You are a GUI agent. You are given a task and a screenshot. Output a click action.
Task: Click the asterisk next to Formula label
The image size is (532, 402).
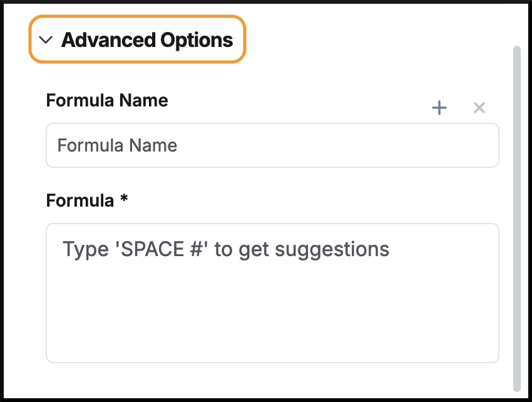[124, 198]
